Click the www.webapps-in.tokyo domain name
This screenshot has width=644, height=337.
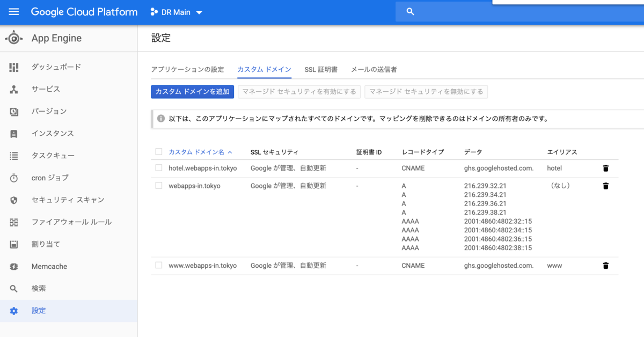coord(202,266)
